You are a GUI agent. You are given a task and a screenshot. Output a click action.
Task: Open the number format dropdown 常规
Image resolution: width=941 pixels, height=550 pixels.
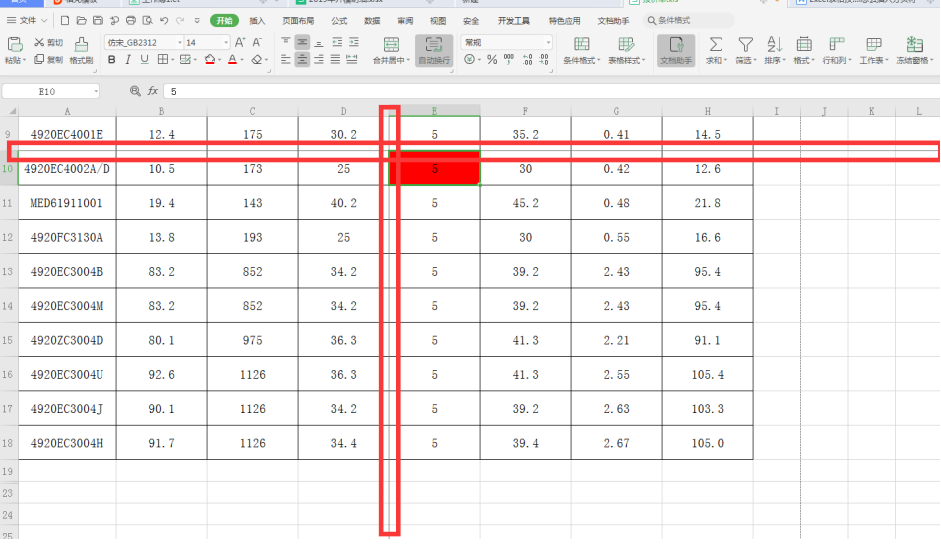pos(548,43)
